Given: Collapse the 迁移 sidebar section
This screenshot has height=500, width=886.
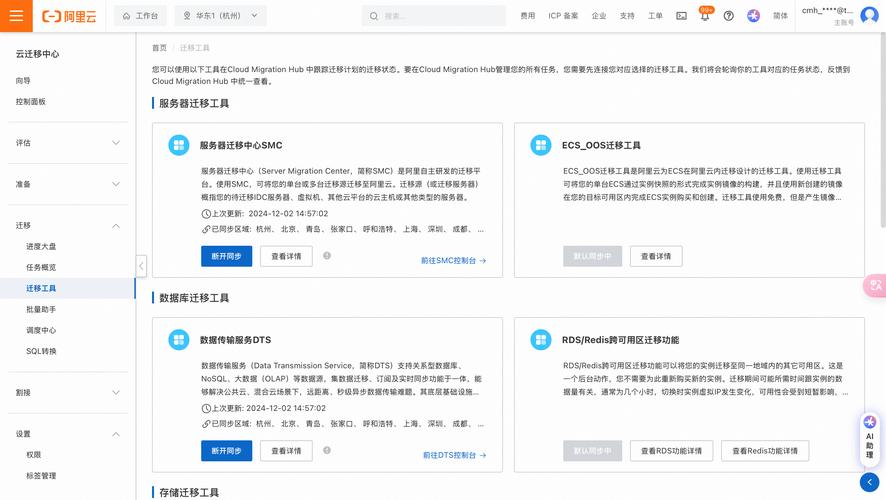Looking at the screenshot, I should coord(68,225).
